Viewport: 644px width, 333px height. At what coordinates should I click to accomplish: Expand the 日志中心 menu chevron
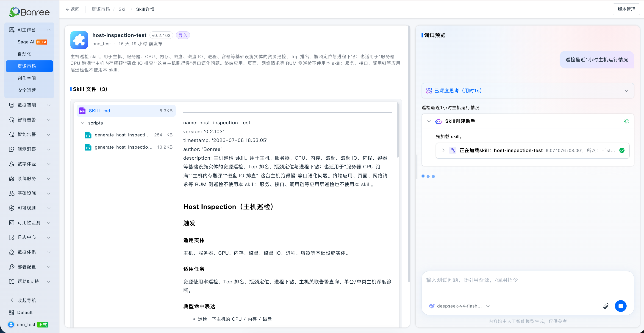click(x=49, y=237)
